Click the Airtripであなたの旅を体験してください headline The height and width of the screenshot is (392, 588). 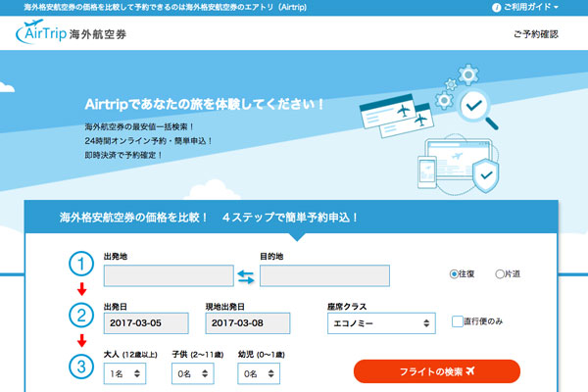coord(204,104)
